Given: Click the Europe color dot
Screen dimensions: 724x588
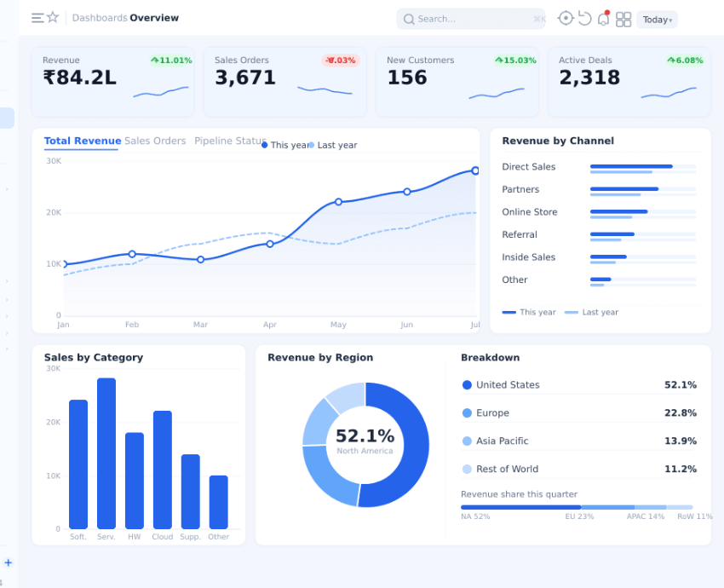Looking at the screenshot, I should coord(467,413).
